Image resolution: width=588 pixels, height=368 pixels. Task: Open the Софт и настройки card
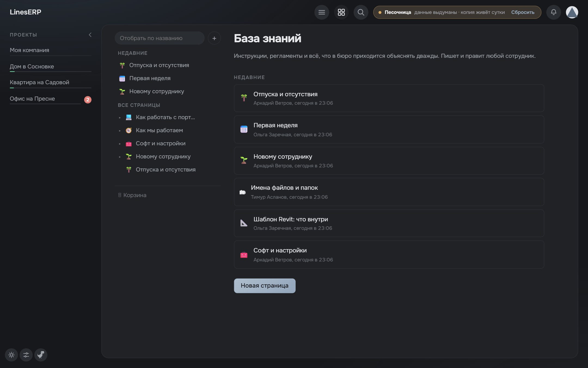(389, 255)
